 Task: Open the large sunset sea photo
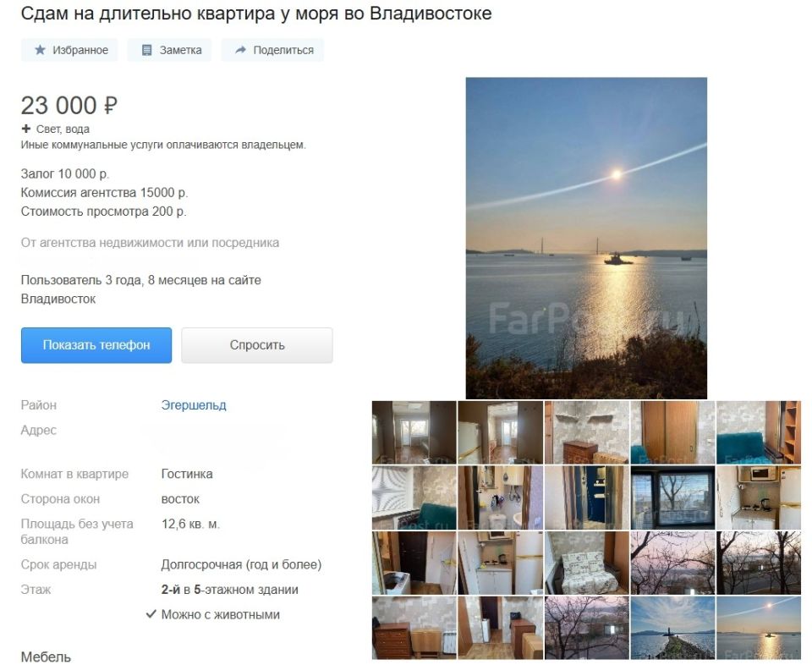tap(586, 239)
